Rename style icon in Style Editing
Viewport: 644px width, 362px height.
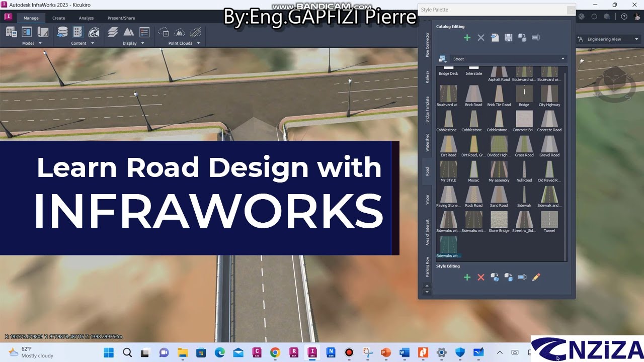[522, 277]
